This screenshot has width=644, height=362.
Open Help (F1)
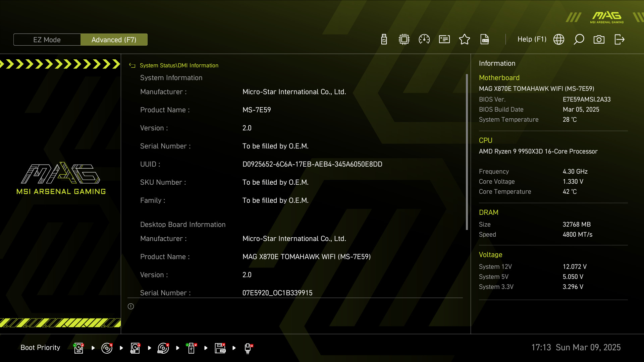532,39
